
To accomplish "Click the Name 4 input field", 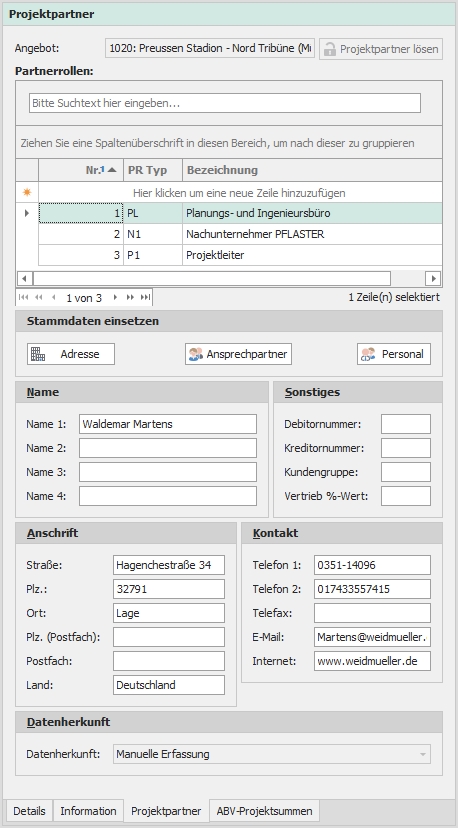I will point(168,496).
